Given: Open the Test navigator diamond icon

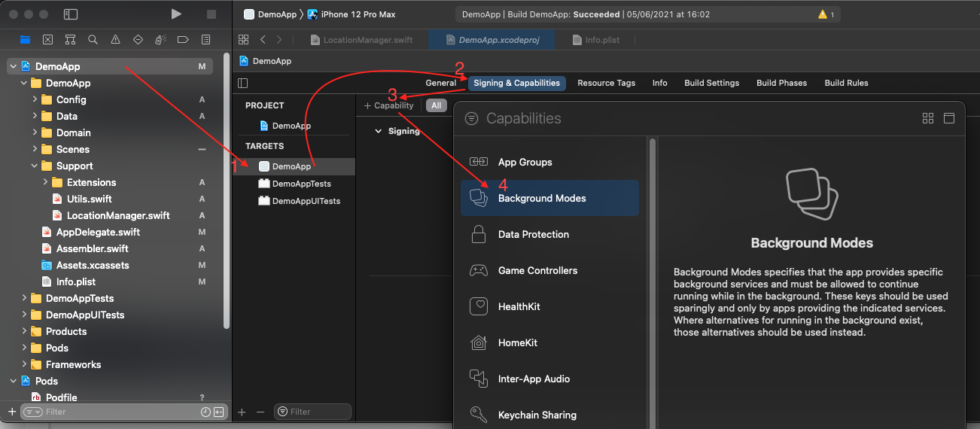Looking at the screenshot, I should click(138, 40).
